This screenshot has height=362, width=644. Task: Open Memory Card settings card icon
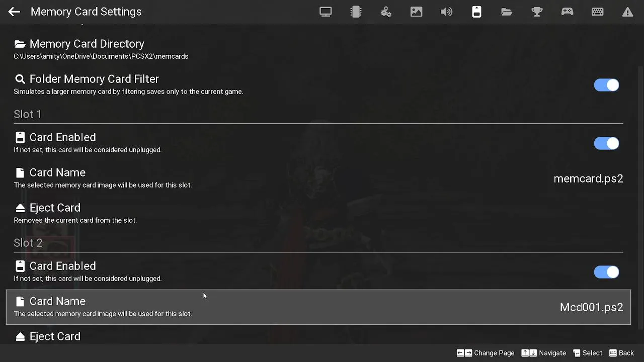[476, 12]
